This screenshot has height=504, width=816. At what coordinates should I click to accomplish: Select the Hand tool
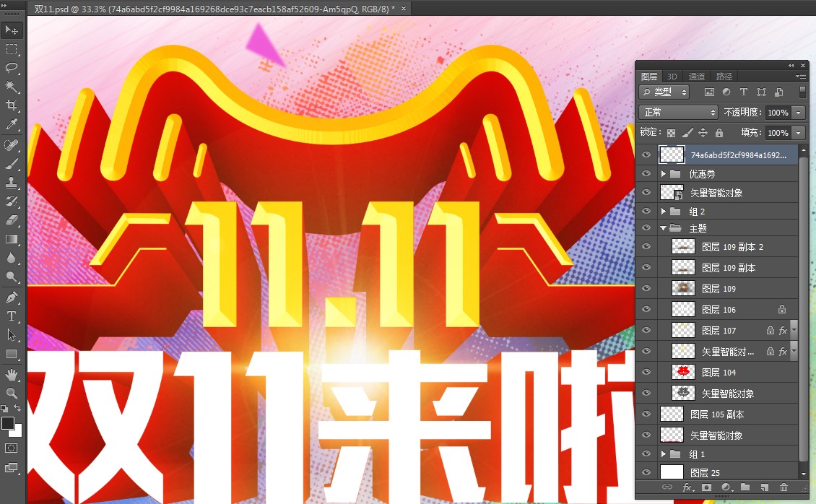click(x=12, y=375)
